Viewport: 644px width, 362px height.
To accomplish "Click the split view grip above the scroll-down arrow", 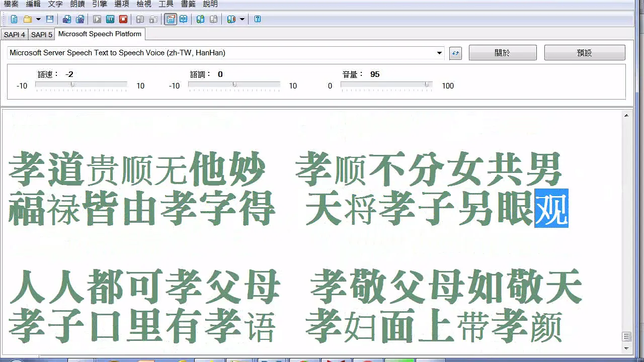I will click(626, 336).
